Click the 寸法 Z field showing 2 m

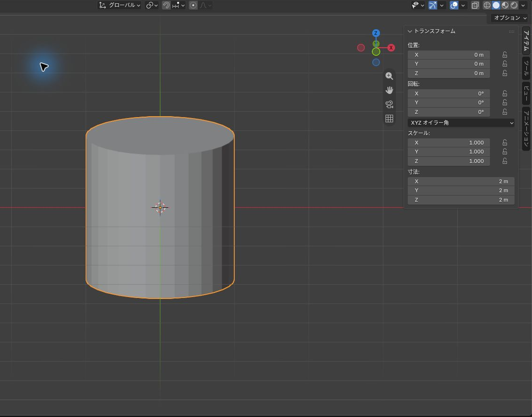click(x=461, y=200)
